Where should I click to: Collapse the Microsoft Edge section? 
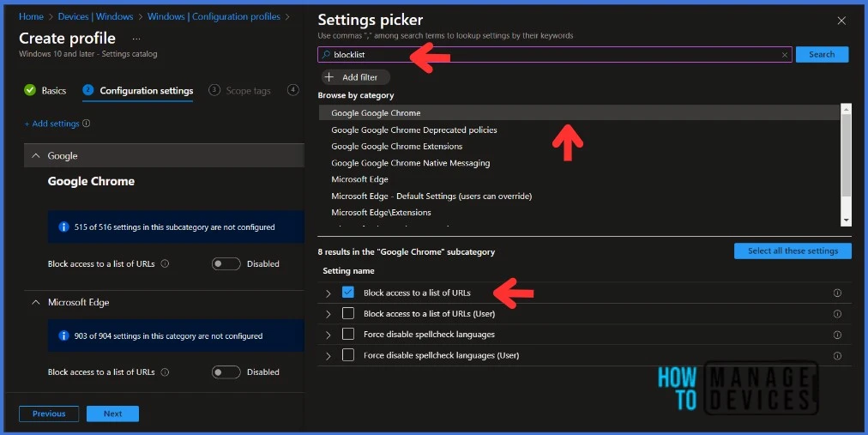(36, 302)
